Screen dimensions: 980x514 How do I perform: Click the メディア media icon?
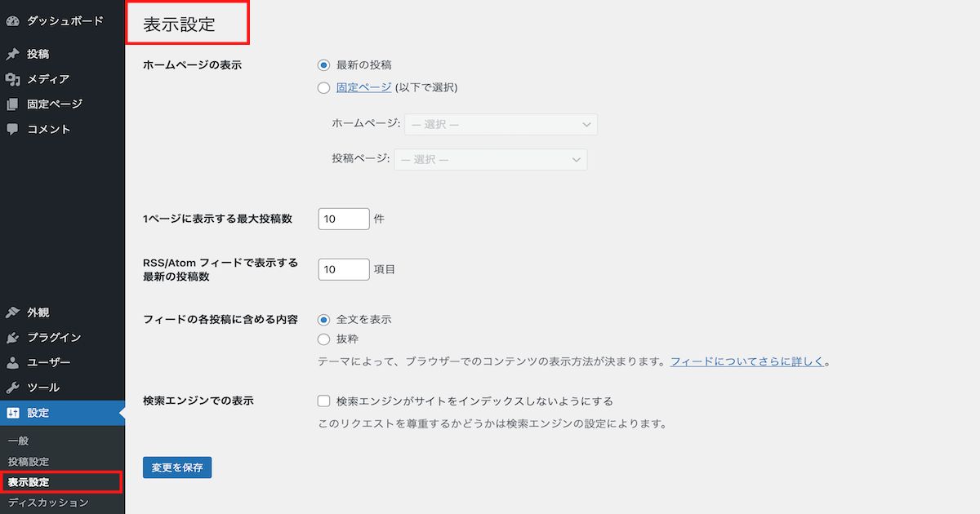tap(12, 79)
